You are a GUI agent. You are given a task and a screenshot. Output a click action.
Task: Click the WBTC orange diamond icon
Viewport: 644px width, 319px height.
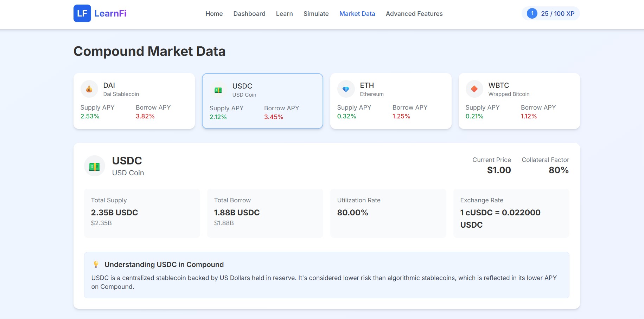pyautogui.click(x=474, y=89)
